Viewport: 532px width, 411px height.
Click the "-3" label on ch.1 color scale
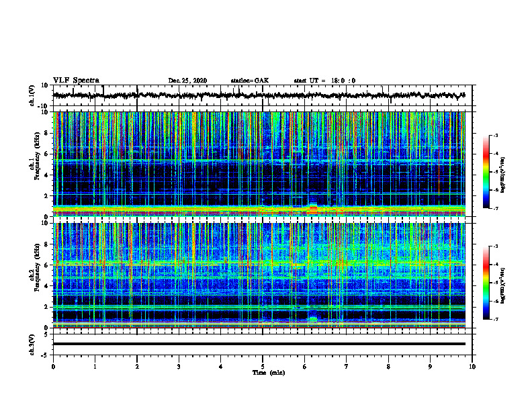tap(496, 135)
